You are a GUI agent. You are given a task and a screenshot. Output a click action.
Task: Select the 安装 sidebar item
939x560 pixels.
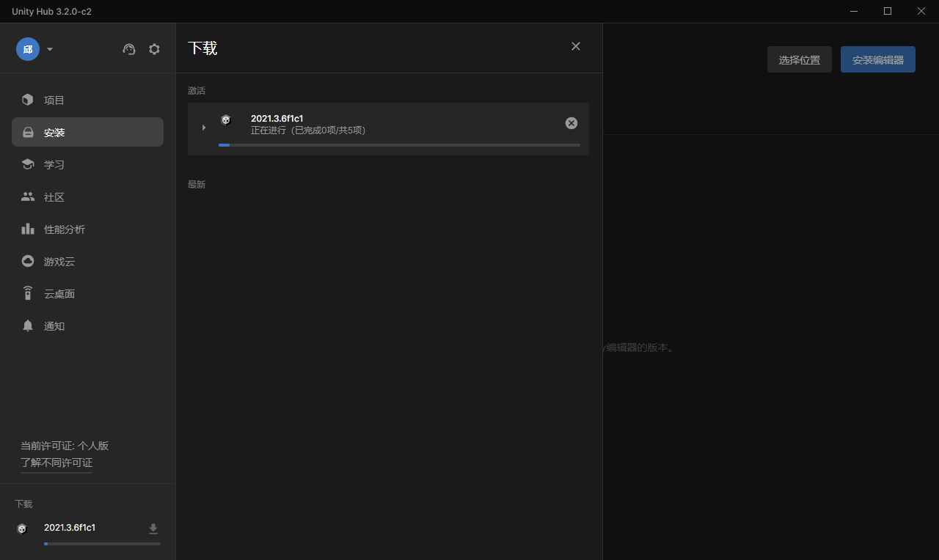[x=87, y=132]
